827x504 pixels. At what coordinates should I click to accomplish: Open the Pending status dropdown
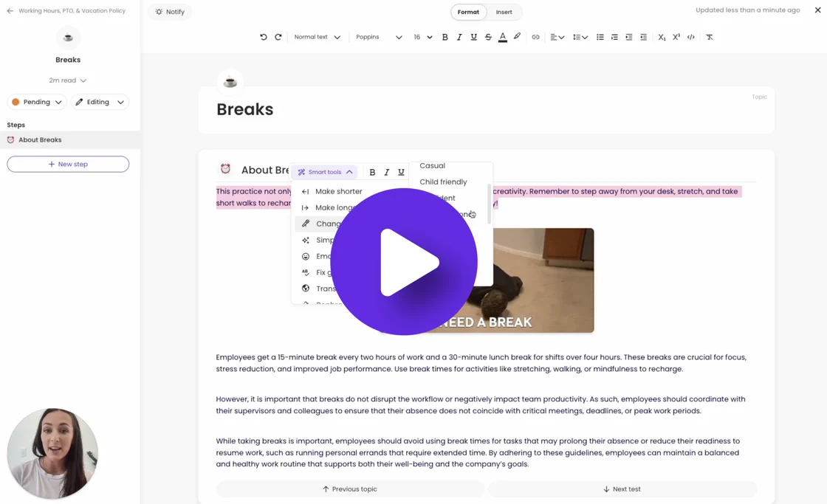click(x=37, y=102)
